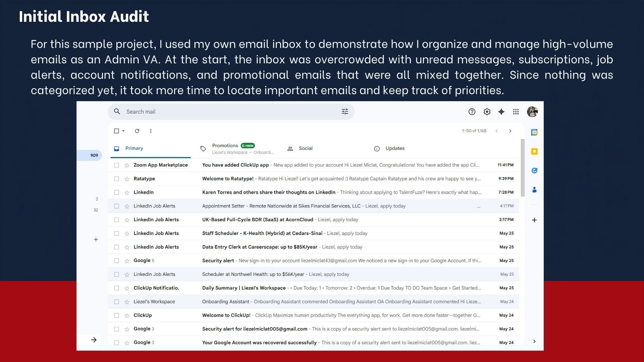Select the Zoom App Marketplace email checkbox

[116, 165]
